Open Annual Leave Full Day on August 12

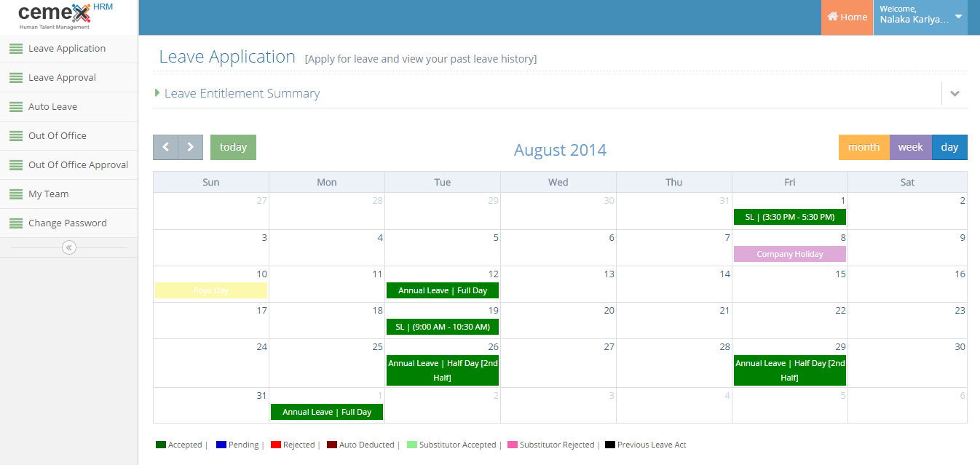[443, 290]
